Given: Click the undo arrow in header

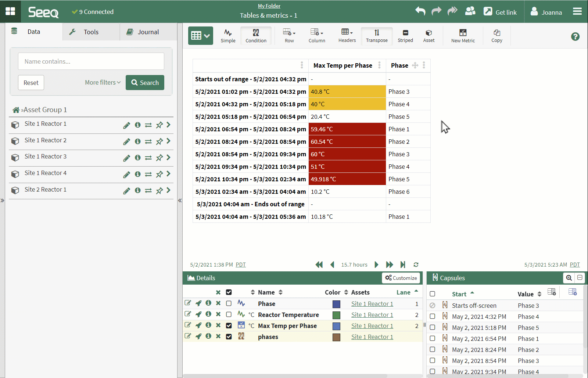Looking at the screenshot, I should point(420,11).
